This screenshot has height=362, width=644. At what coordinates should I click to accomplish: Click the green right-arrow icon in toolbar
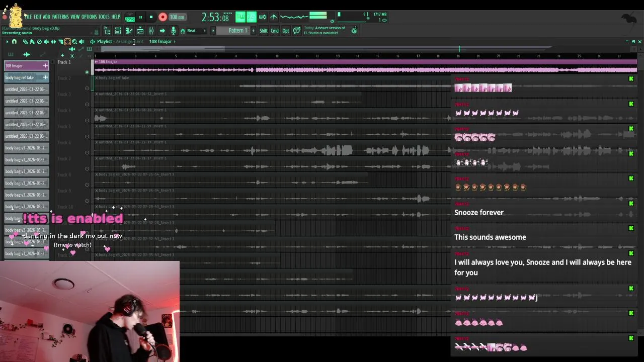click(x=162, y=31)
